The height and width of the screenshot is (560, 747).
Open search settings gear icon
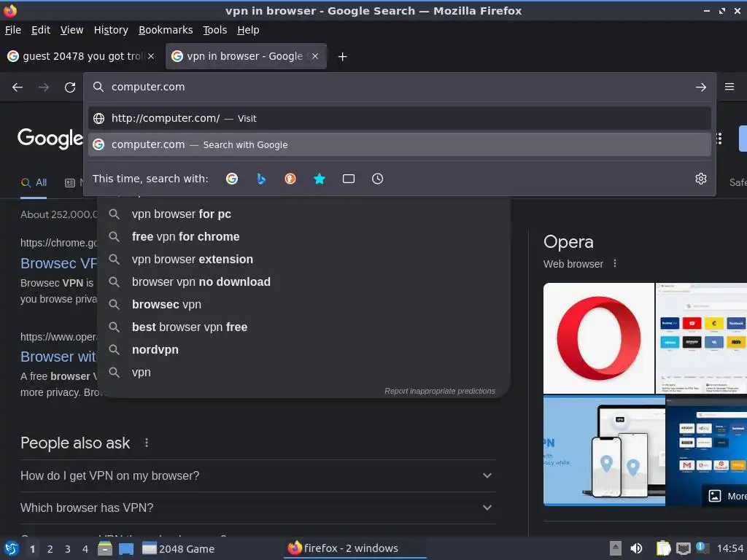coord(701,179)
